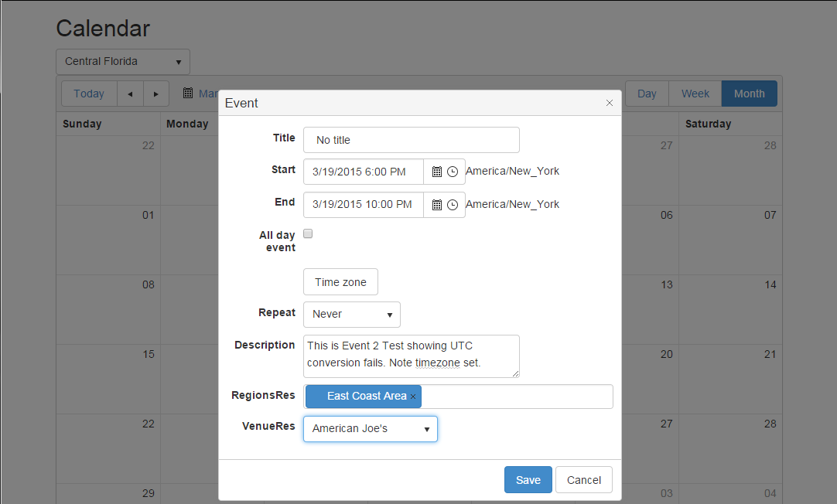The height and width of the screenshot is (504, 837).
Task: Enable the All day event checkbox
Action: point(308,233)
